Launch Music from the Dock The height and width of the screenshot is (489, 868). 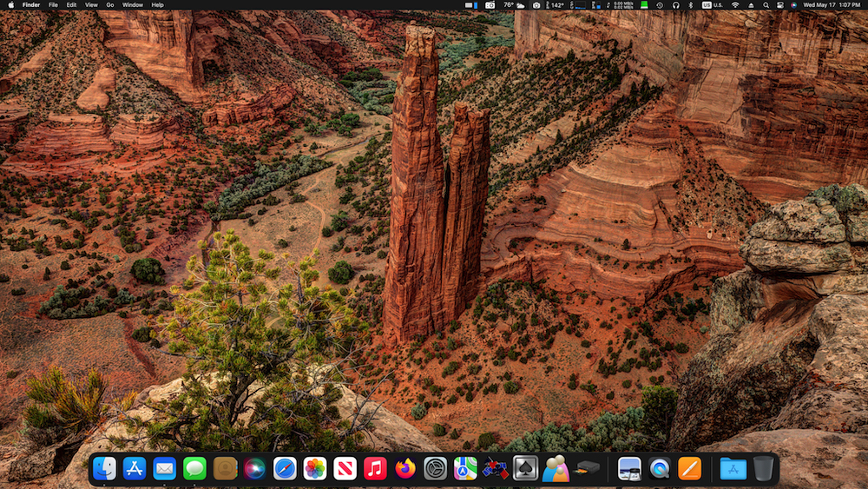tap(375, 468)
